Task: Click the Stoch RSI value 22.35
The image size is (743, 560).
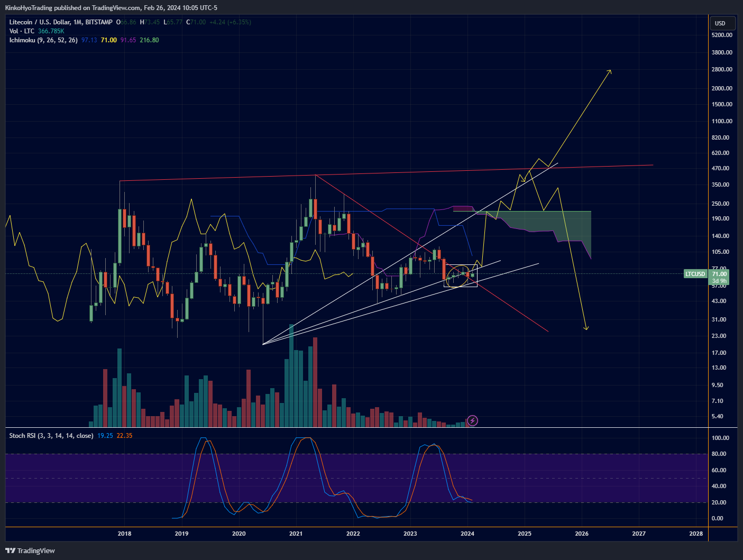Action: 125,436
